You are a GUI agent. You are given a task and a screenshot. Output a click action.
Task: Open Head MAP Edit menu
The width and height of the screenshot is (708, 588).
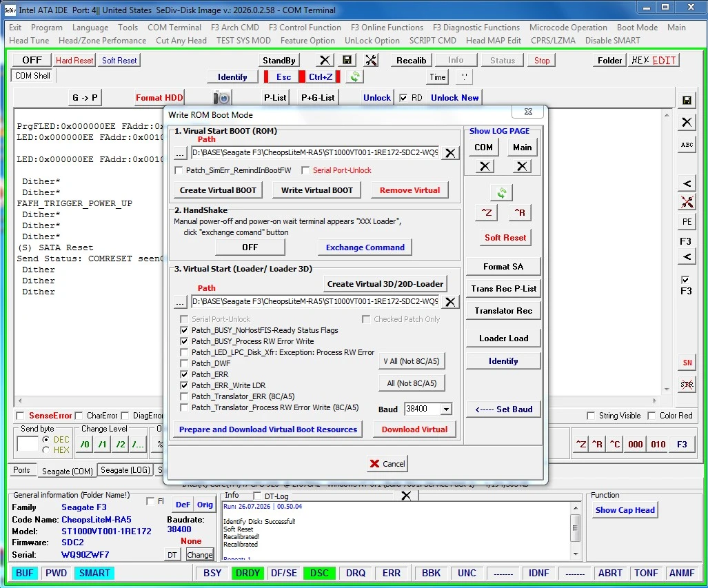[493, 40]
